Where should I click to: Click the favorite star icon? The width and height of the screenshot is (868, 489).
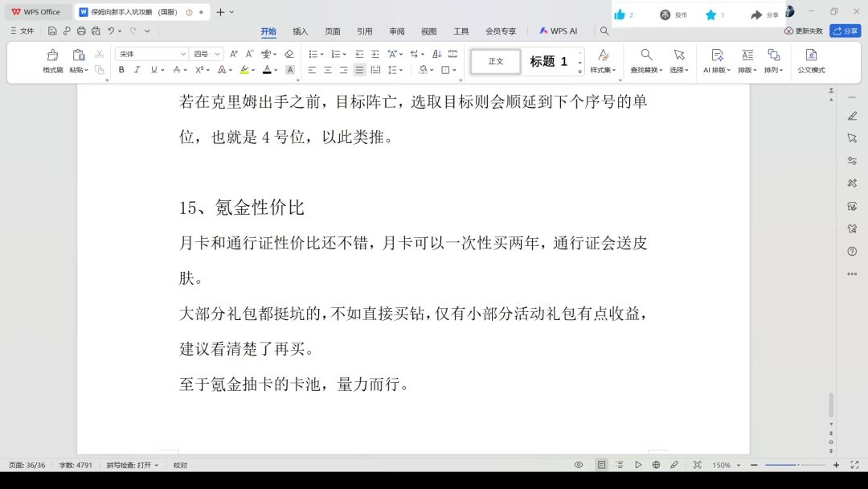710,14
